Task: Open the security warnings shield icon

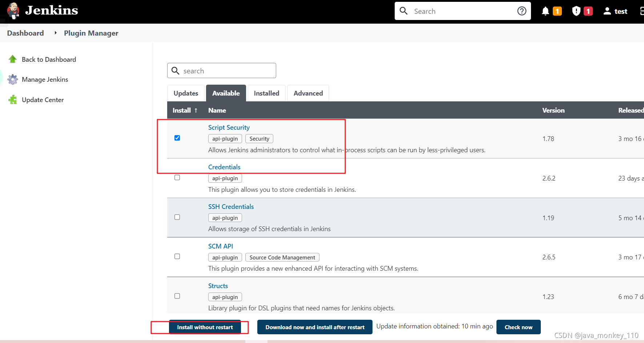Action: pos(576,11)
